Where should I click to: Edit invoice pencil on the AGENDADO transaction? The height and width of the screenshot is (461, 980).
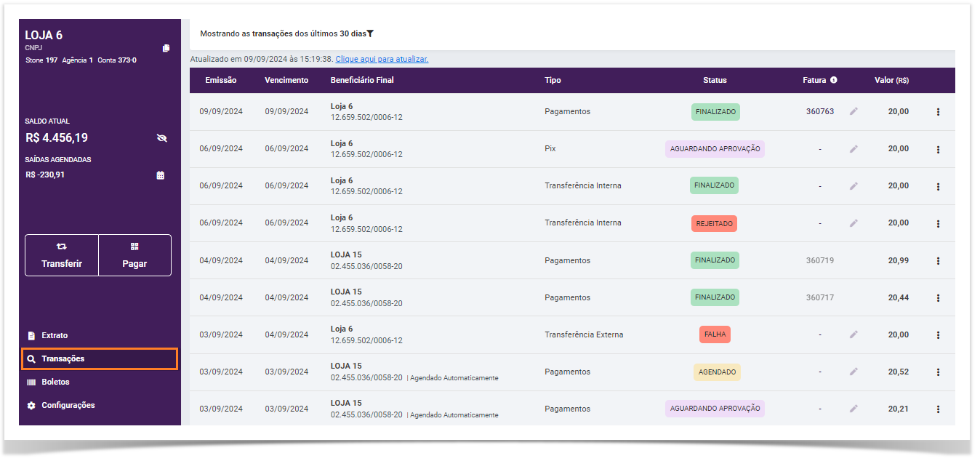[x=854, y=372]
